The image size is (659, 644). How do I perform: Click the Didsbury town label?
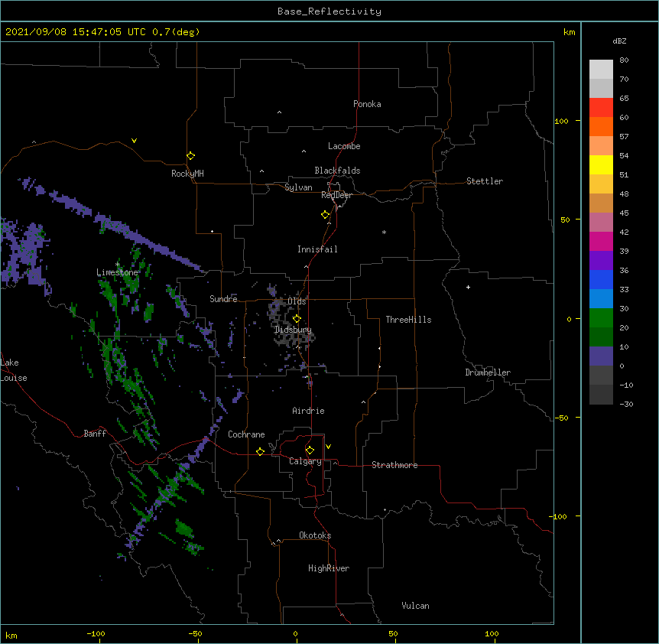tap(293, 330)
